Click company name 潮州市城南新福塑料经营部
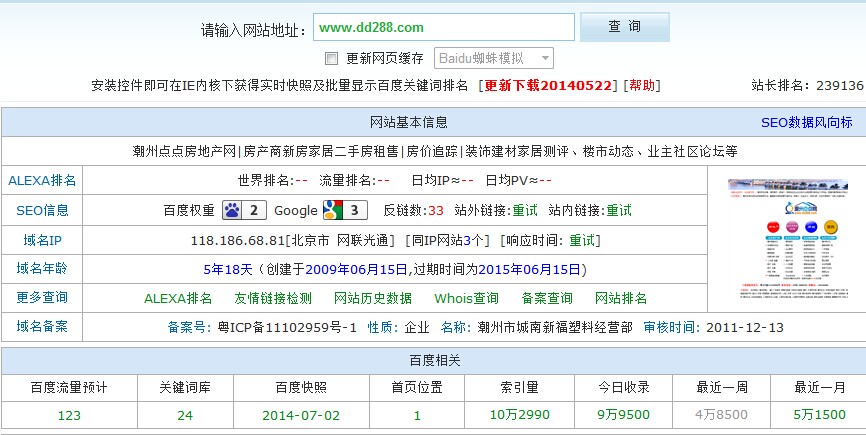 point(555,327)
